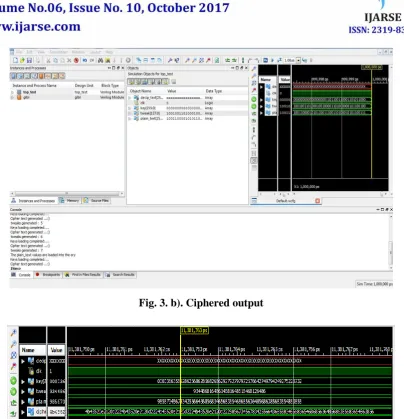Viewport: 404px width, 419px height.
Task: Click the Sim Time status bar entry
Action: point(374,284)
